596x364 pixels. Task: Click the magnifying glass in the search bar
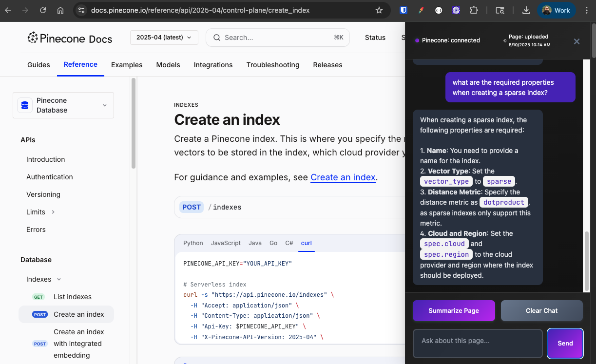(x=217, y=38)
